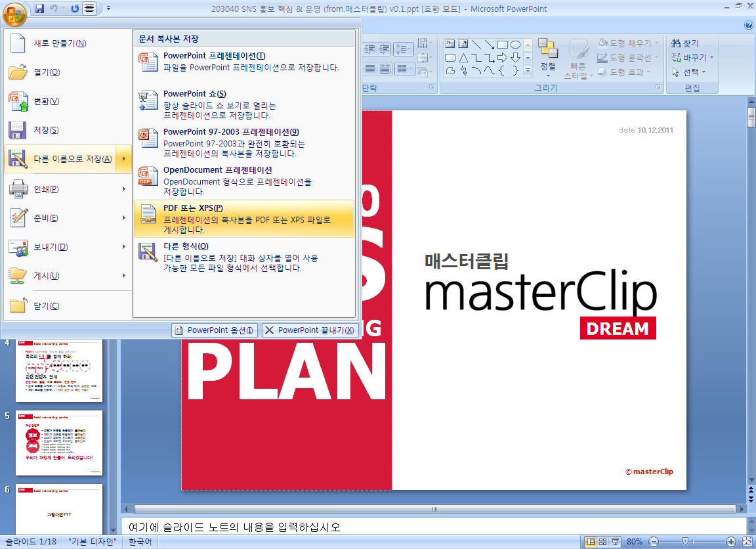Select the Arc shape
The width and height of the screenshot is (756, 549).
click(476, 71)
